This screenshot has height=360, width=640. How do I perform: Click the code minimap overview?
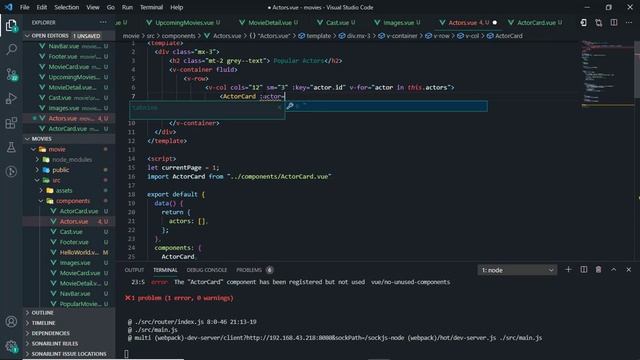coord(606,73)
